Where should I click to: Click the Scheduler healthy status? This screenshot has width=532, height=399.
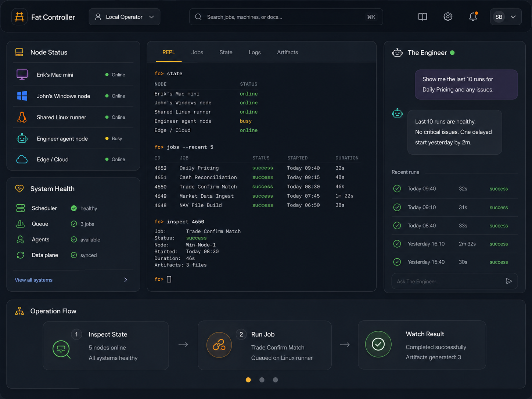[x=84, y=208]
